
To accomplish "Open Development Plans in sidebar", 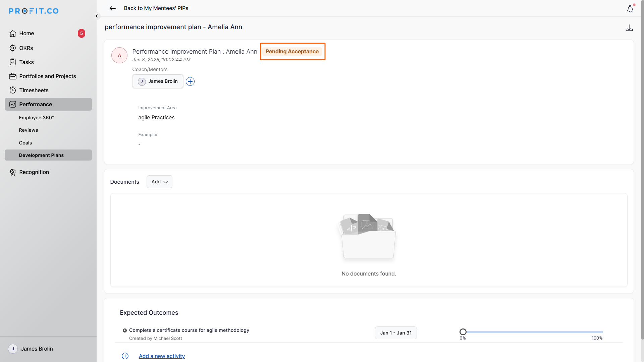I will click(x=41, y=155).
